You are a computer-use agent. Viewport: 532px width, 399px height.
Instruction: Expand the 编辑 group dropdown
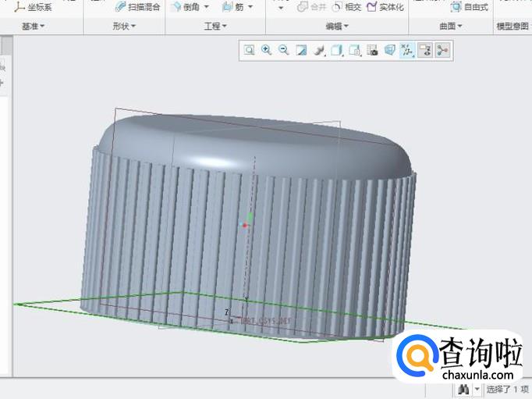[337, 26]
